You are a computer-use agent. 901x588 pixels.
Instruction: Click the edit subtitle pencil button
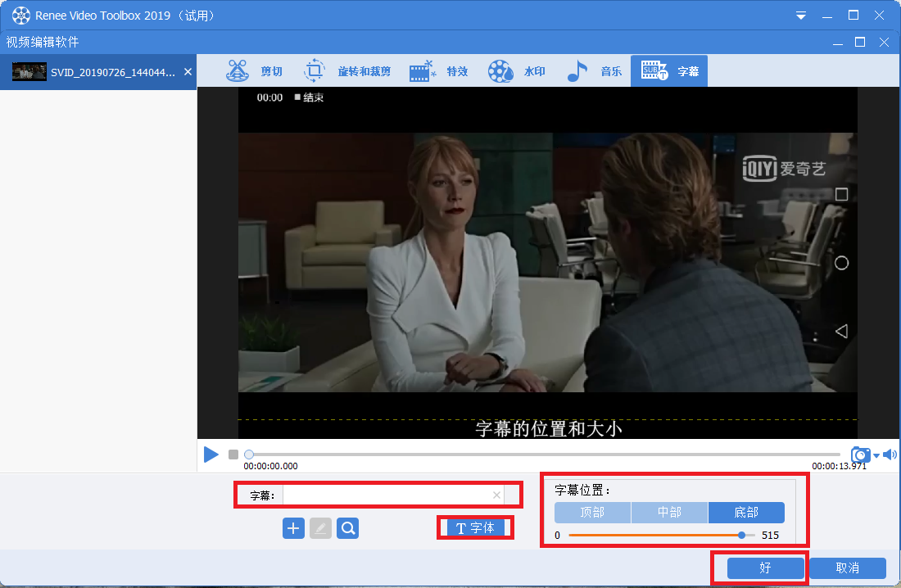pyautogui.click(x=320, y=528)
